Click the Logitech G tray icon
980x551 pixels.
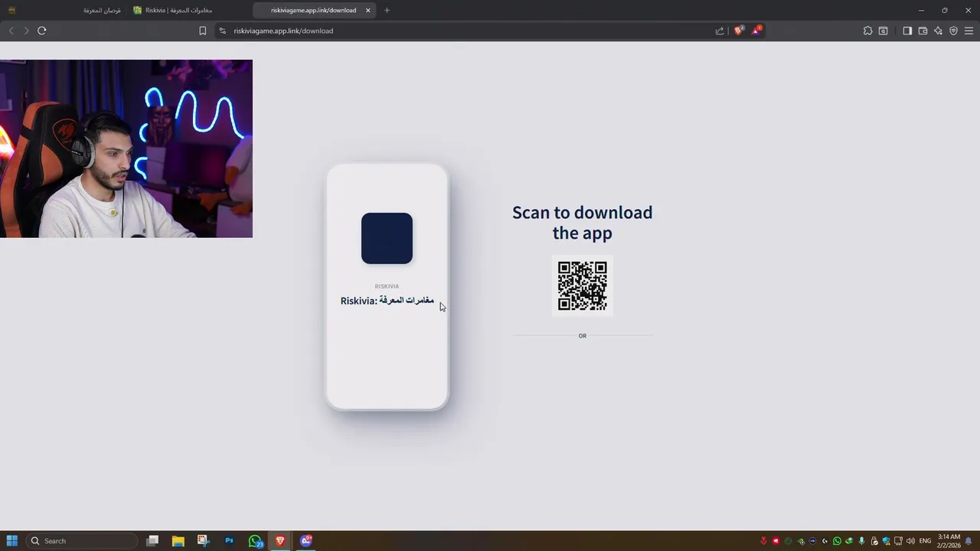coord(825,541)
